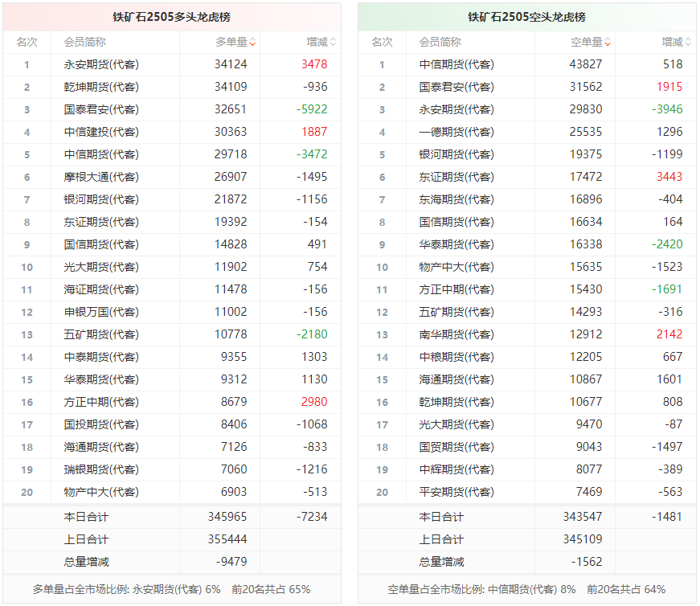Click 会员简称 header in short table
Viewport: 700px width, 606px height.
tap(440, 43)
